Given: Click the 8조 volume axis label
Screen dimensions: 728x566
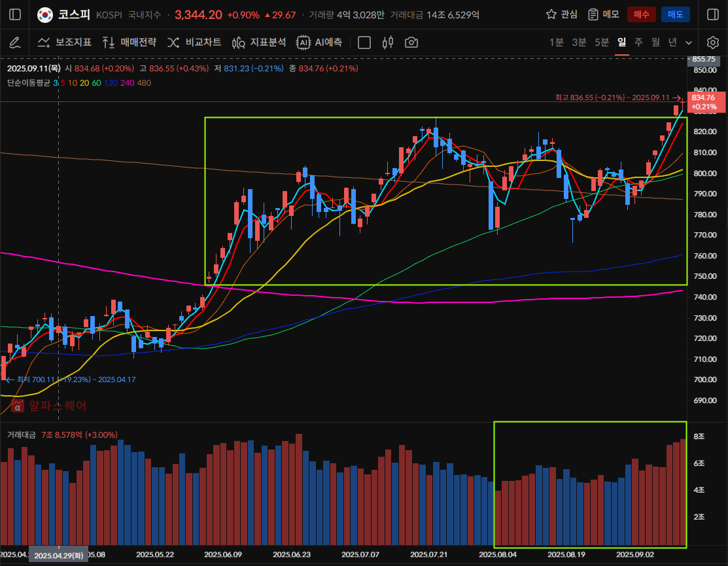Looking at the screenshot, I should click(x=699, y=436).
